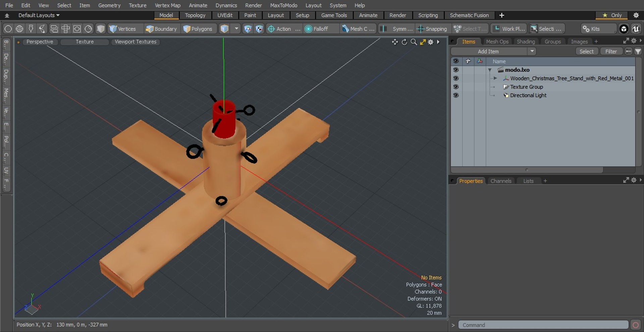This screenshot has height=332, width=644.
Task: Switch to the UVEdit layout tab
Action: (224, 15)
